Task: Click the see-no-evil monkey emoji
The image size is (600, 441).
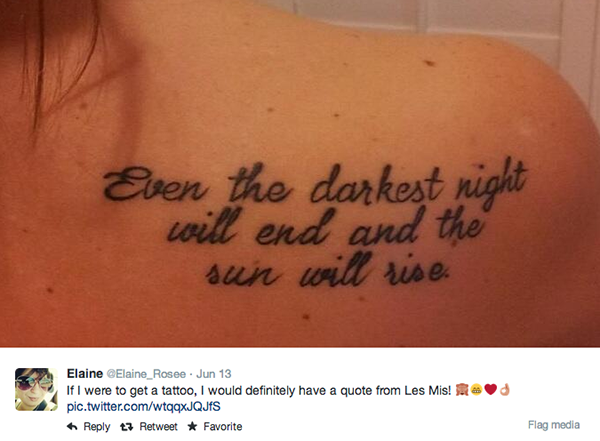Action: tap(462, 390)
